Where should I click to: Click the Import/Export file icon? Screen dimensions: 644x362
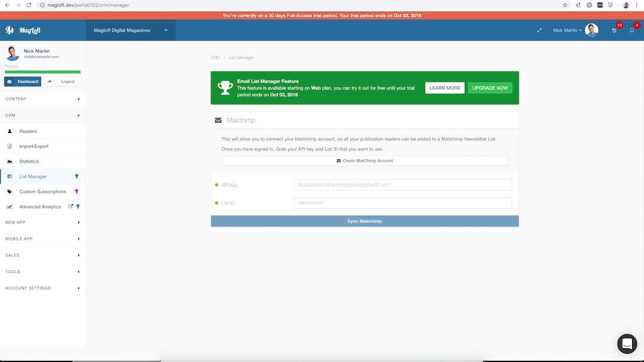click(10, 146)
